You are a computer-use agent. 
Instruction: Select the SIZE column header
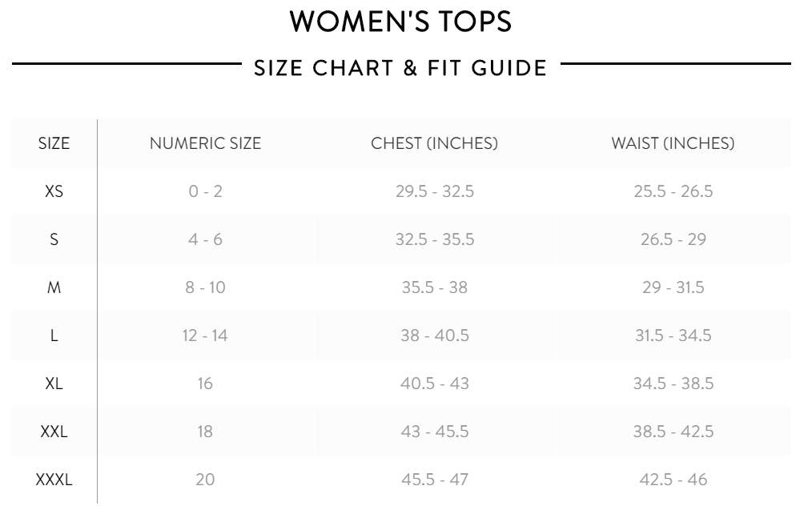coord(54,143)
